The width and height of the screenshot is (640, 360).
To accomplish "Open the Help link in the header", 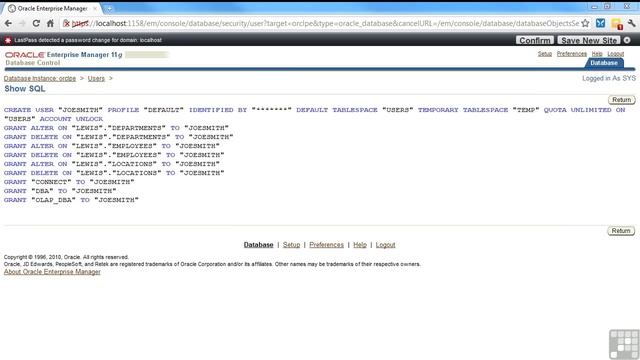I will tap(597, 54).
